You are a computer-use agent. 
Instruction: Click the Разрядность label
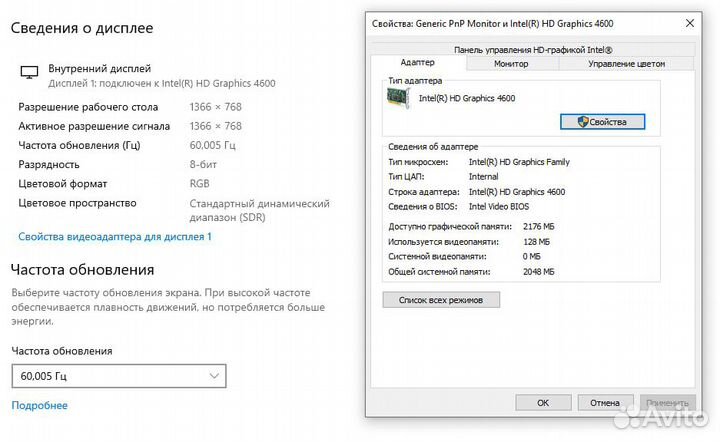point(49,164)
